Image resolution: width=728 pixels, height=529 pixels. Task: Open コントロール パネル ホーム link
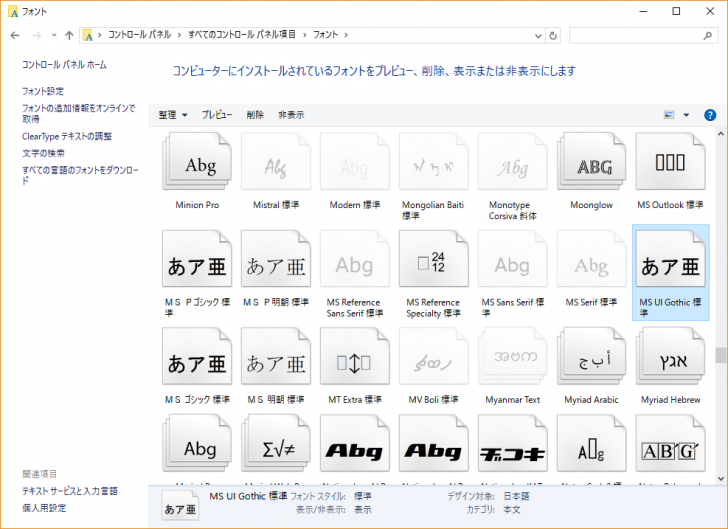coord(64,65)
